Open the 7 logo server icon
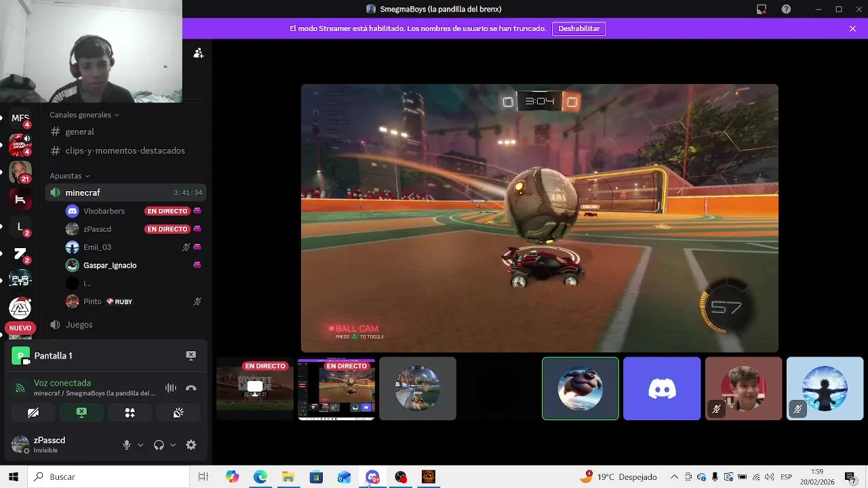The image size is (868, 488). (x=20, y=254)
